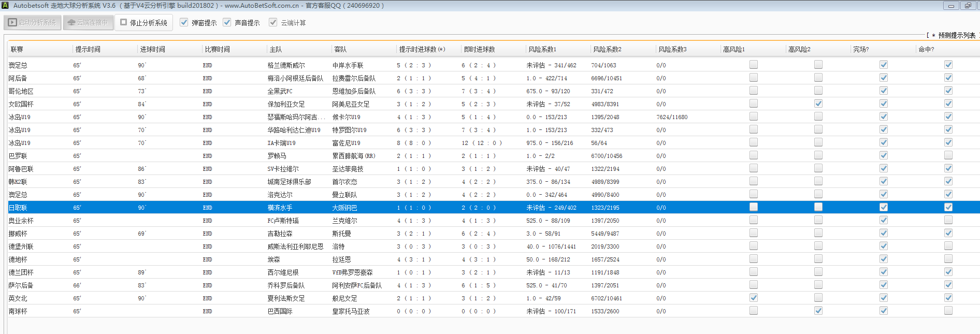Minimize the Autobetsoft window
980x334 pixels.
point(950,6)
